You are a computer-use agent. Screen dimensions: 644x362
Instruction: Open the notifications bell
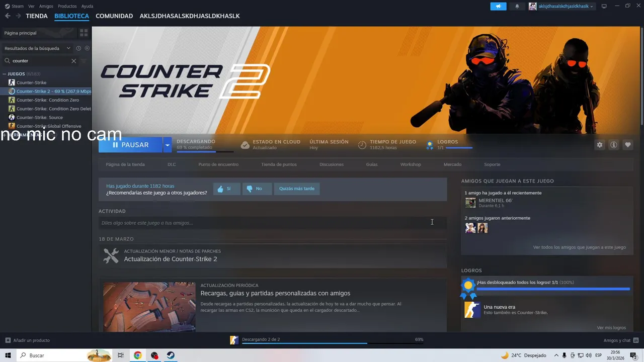tap(517, 6)
